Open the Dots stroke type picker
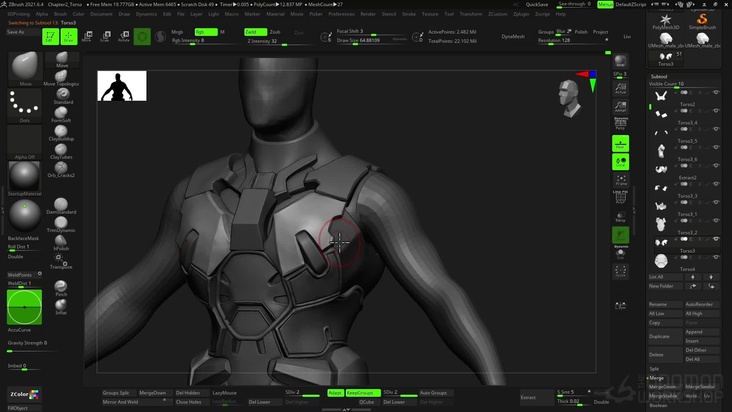Screen dimensions: 732x412 [x=24, y=106]
